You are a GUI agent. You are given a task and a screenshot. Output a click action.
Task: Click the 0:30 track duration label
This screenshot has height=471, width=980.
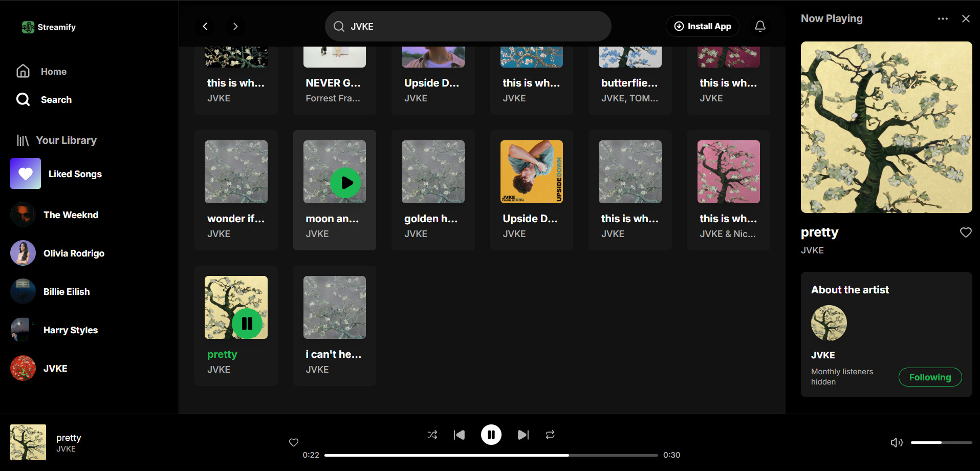point(671,455)
